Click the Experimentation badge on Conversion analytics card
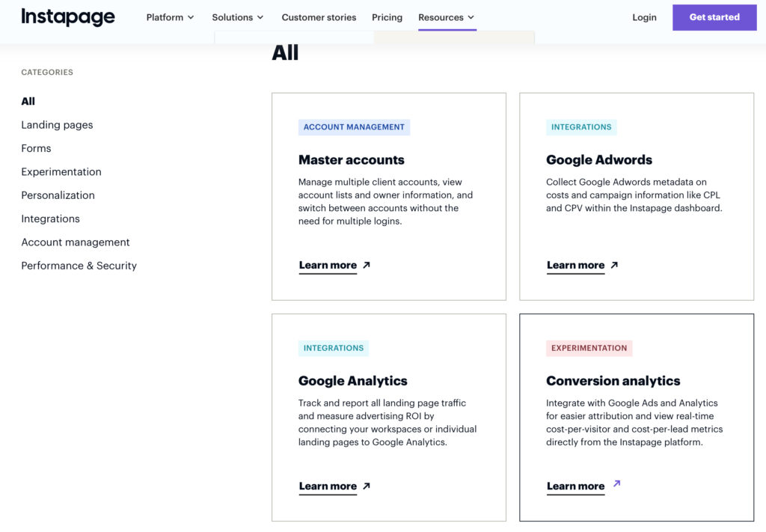This screenshot has height=532, width=766. [589, 348]
